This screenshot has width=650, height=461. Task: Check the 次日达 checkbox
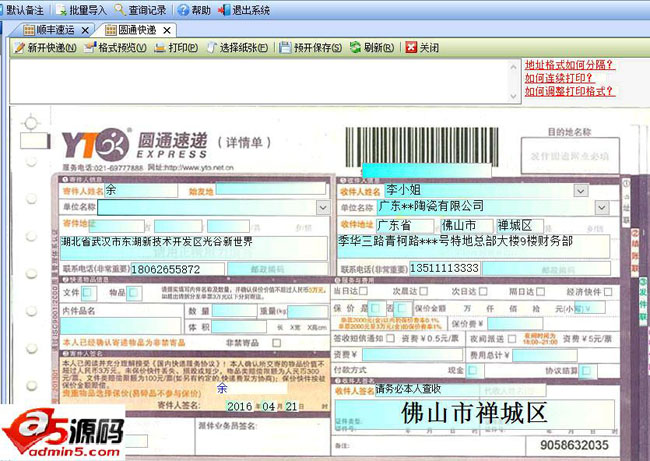483,291
